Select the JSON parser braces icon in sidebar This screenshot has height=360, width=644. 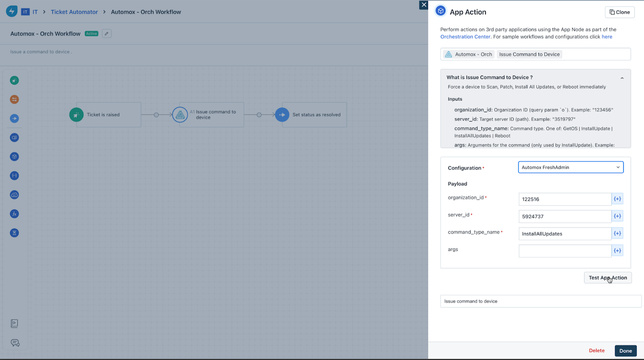pyautogui.click(x=14, y=176)
